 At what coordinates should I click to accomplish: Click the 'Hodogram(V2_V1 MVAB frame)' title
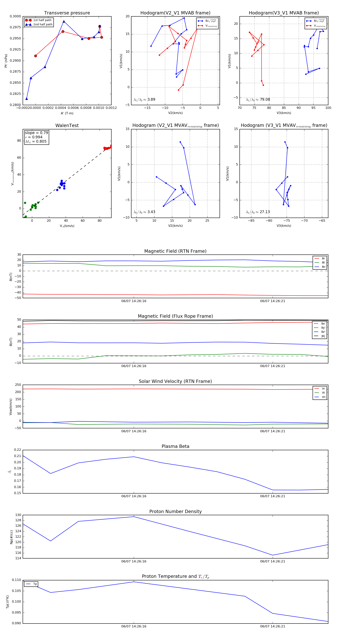pos(175,13)
